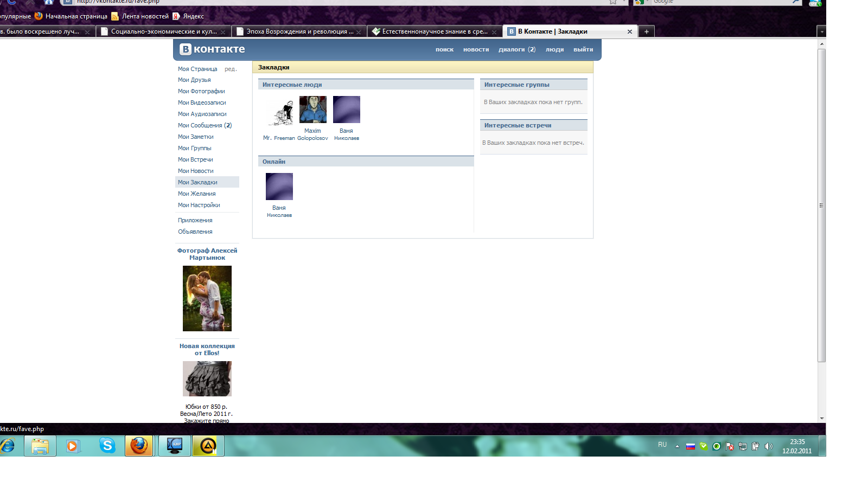Launch Internet Explorer from the taskbar
Image resolution: width=868 pixels, height=488 pixels.
8,446
